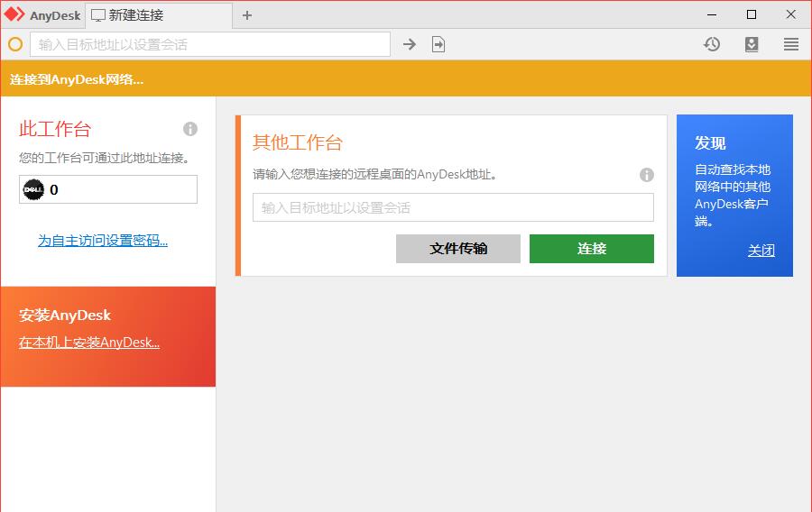Open 为自主访问设置密码 link

point(103,241)
